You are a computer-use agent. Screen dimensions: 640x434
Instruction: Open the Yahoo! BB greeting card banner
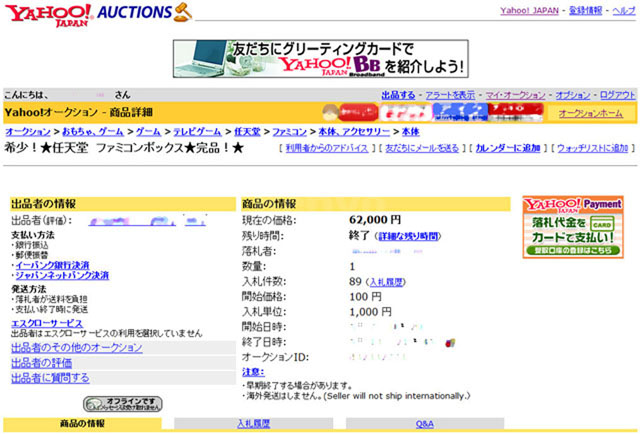point(320,58)
